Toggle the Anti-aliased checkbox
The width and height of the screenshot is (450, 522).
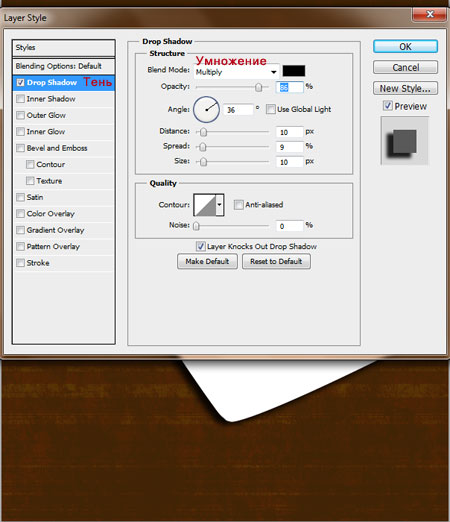238,204
